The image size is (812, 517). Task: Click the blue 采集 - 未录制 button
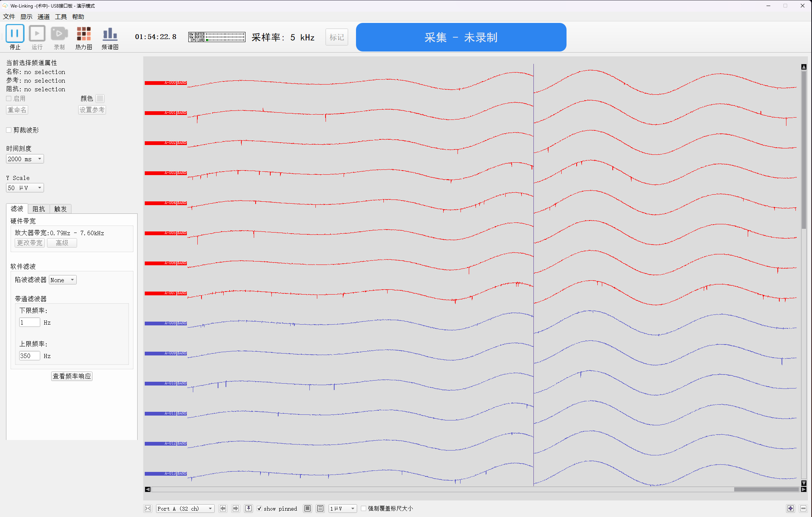[461, 37]
